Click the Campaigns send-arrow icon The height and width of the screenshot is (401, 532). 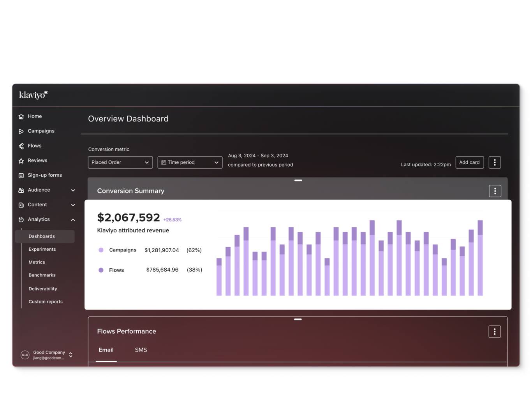[21, 131]
